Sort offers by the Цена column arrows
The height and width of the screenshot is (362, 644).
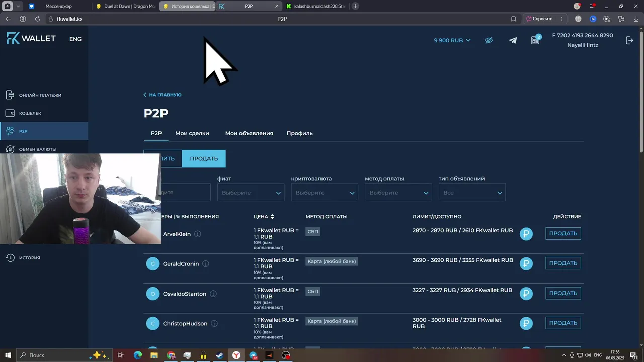(272, 217)
